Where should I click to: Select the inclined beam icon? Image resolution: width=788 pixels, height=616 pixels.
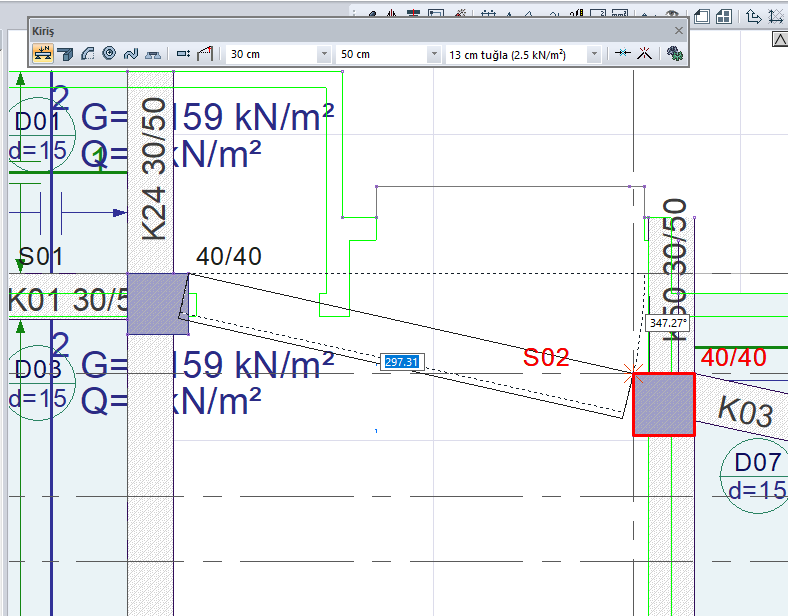pyautogui.click(x=204, y=54)
